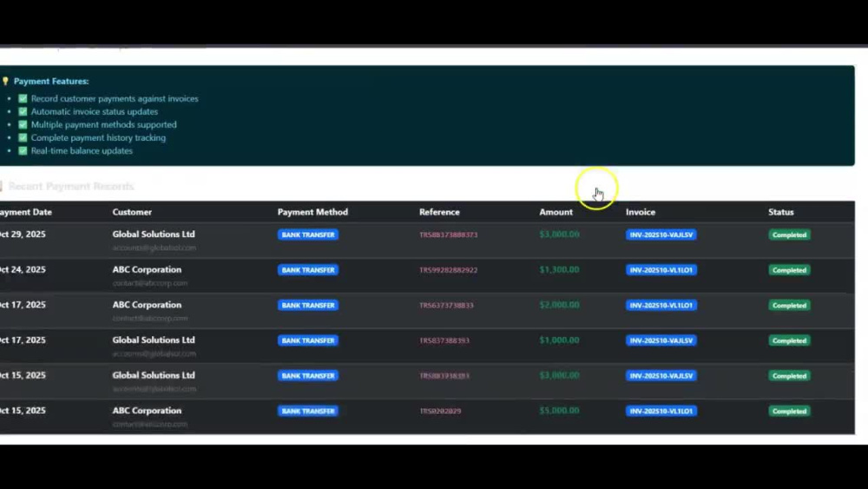Viewport: 868px width, 489px height.
Task: Click the $3,000.00 amount in the Oct 15 row
Action: (559, 375)
